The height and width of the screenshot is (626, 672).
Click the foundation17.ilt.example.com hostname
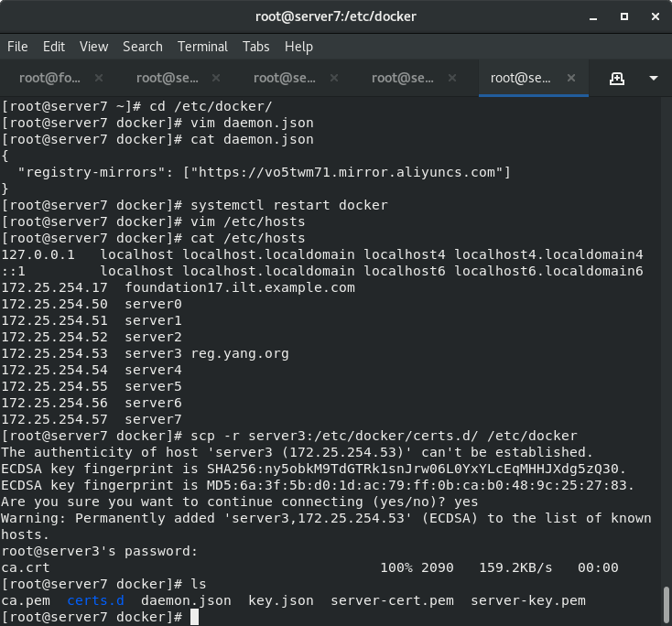pyautogui.click(x=240, y=287)
